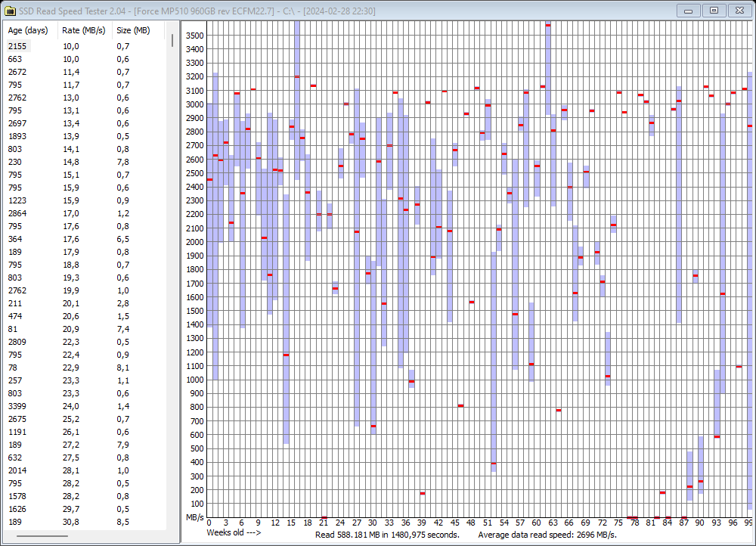This screenshot has height=546, width=756.
Task: Select the row with rate 30,8
Action: [x=85, y=522]
